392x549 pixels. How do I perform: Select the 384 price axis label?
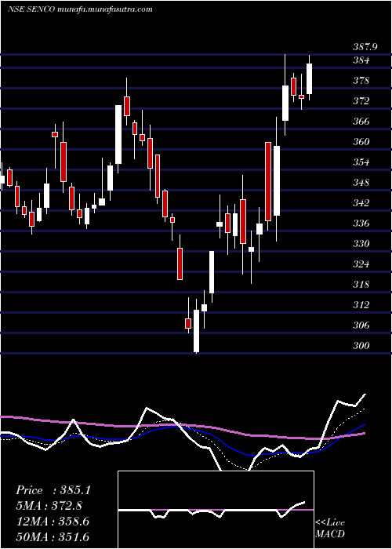361,60
